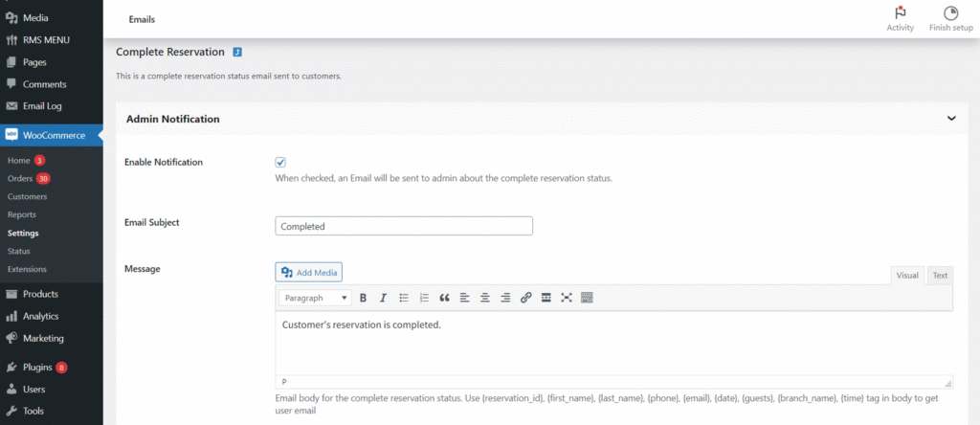Click the Add Media button
Image resolution: width=980 pixels, height=425 pixels.
(309, 273)
